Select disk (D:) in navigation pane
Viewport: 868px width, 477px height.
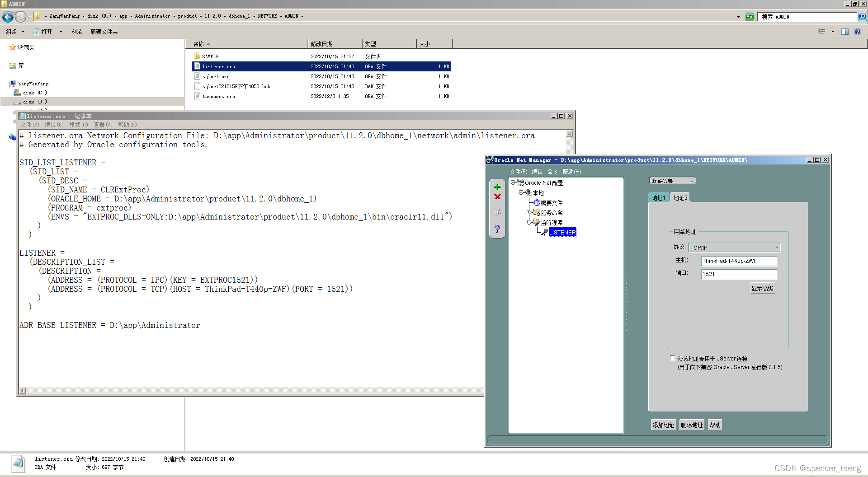(x=35, y=102)
